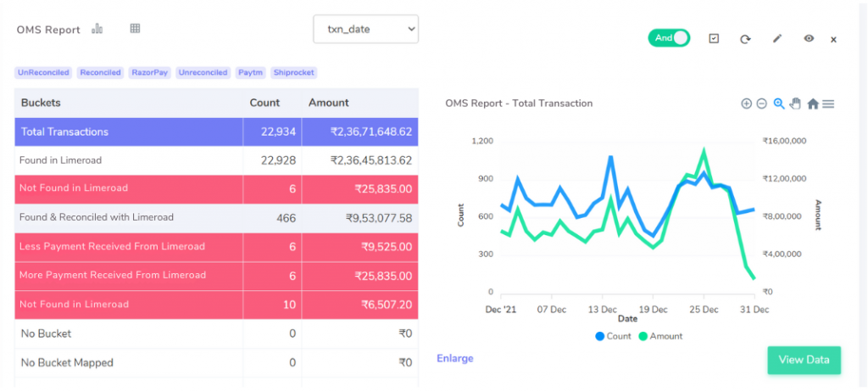This screenshot has width=868, height=392.
Task: Select the magnifier selection zoom tool
Action: click(x=778, y=104)
